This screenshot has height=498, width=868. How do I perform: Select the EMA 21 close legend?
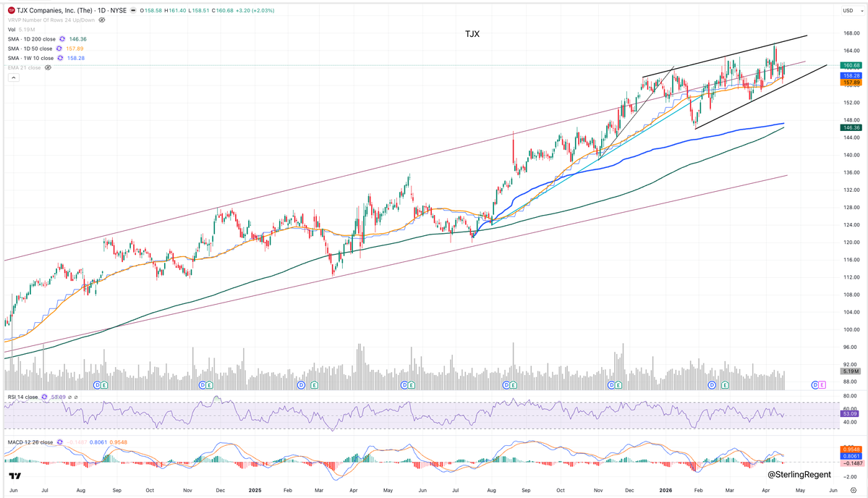click(25, 67)
